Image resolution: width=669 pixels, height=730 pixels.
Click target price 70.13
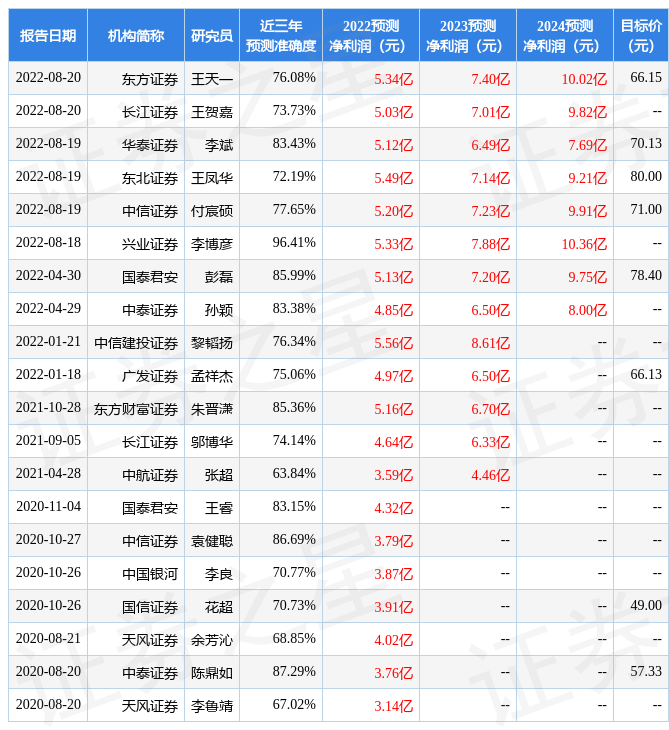[x=646, y=143]
